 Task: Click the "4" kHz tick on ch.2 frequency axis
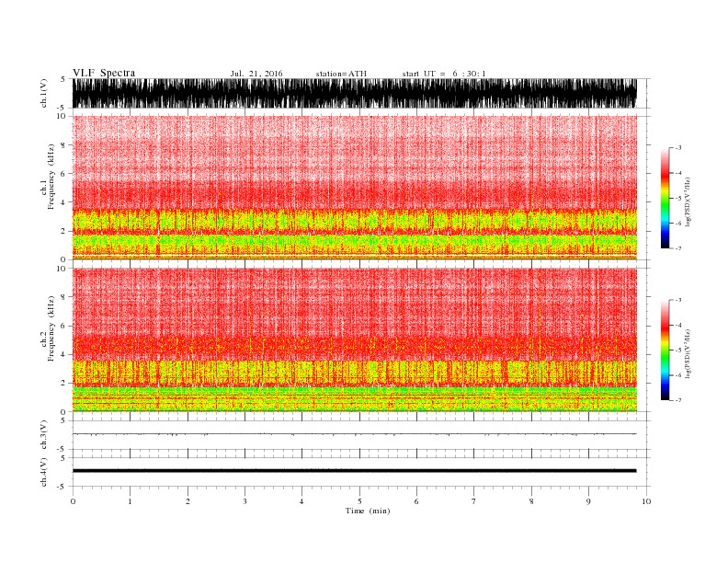63,354
